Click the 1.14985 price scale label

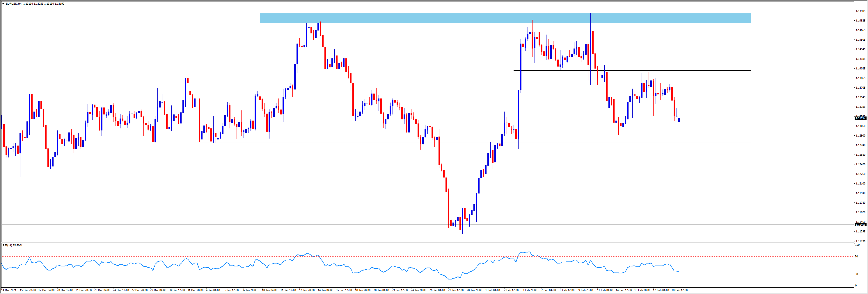click(x=860, y=11)
